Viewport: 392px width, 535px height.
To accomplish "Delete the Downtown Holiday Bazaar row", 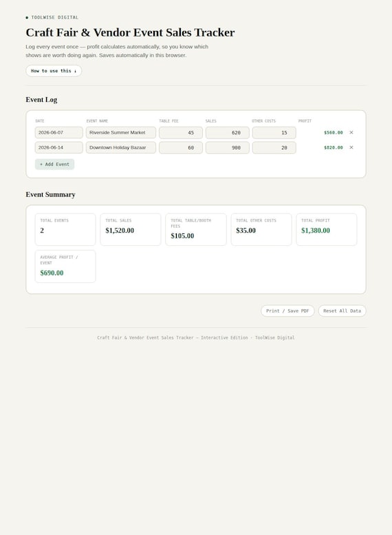I will [x=351, y=147].
